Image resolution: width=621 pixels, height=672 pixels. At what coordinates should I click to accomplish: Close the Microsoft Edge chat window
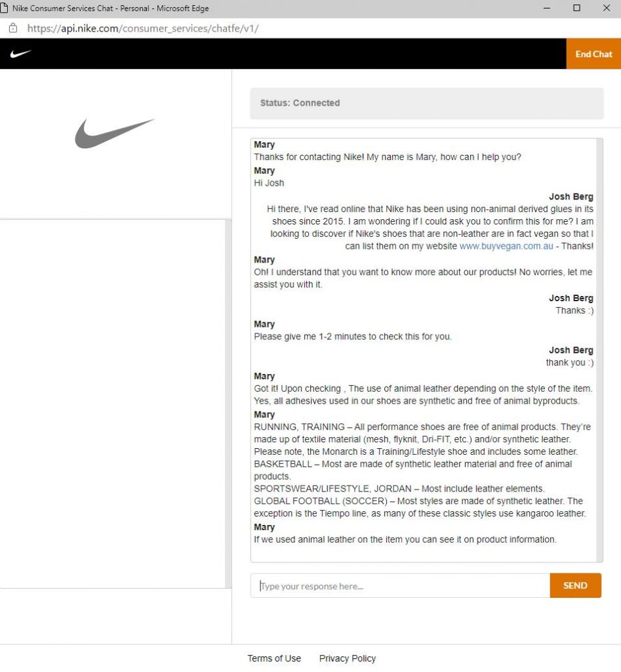606,9
